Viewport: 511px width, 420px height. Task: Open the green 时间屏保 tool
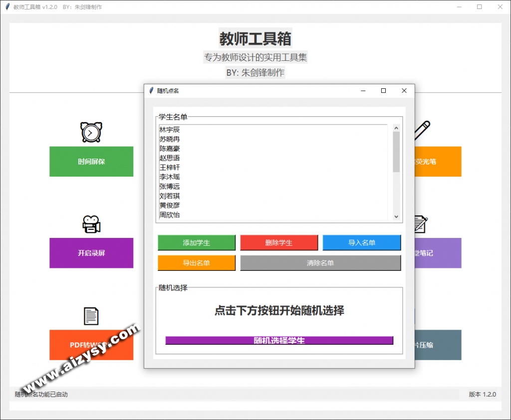pyautogui.click(x=91, y=162)
